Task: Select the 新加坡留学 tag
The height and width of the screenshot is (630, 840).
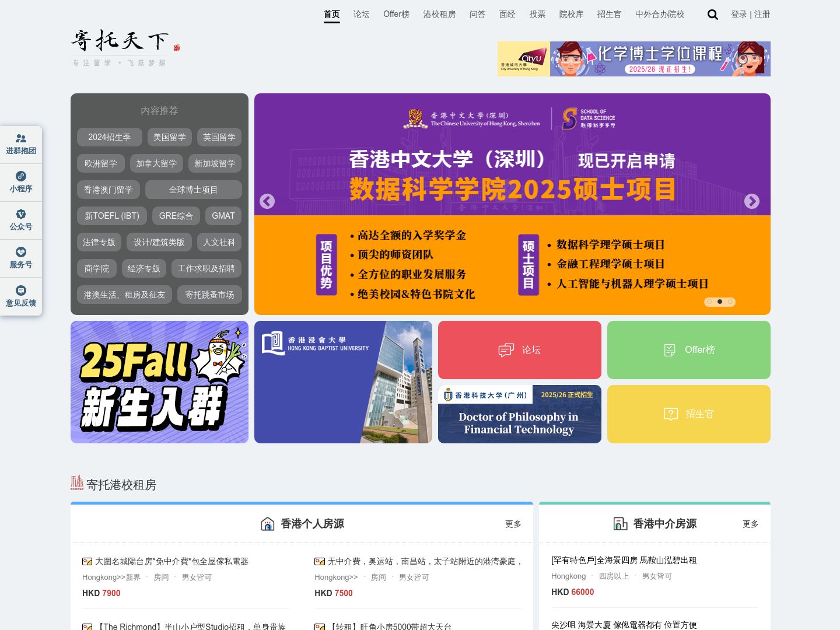Action: coord(215,163)
